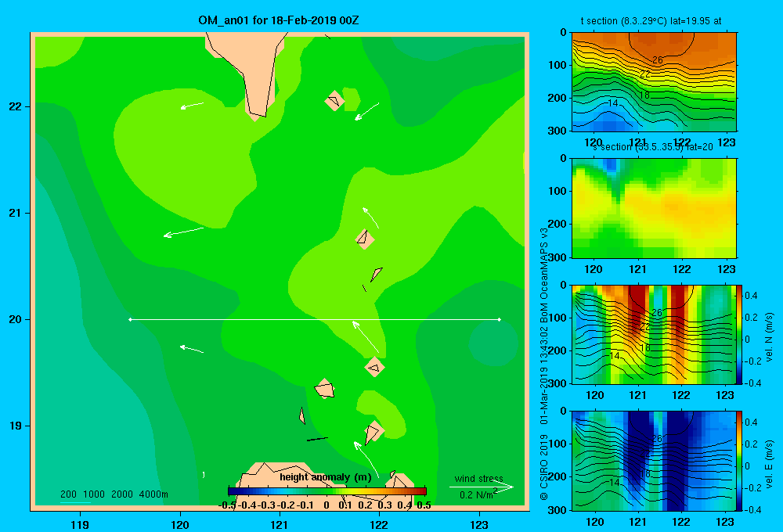Open the temperature section plot
The image size is (783, 532).
654,82
